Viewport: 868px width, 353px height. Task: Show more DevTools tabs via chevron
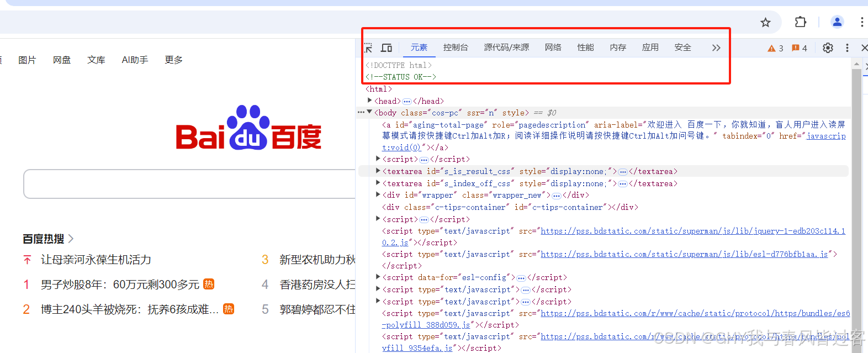pos(716,48)
